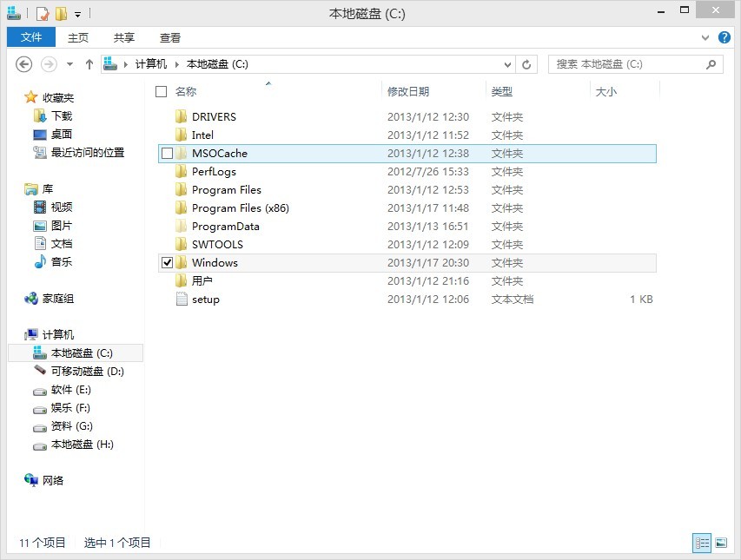This screenshot has width=741, height=560.
Task: Sort by the 大小 column header
Action: (605, 92)
